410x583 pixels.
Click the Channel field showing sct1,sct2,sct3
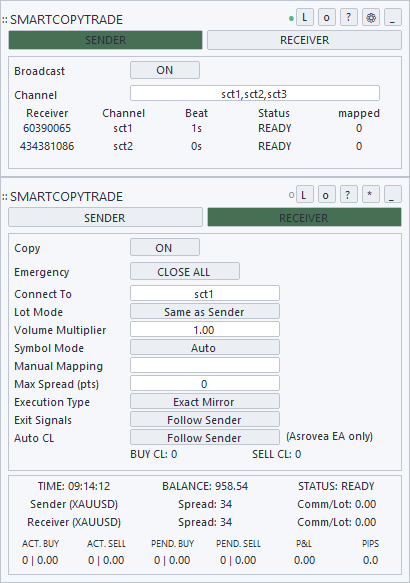255,93
